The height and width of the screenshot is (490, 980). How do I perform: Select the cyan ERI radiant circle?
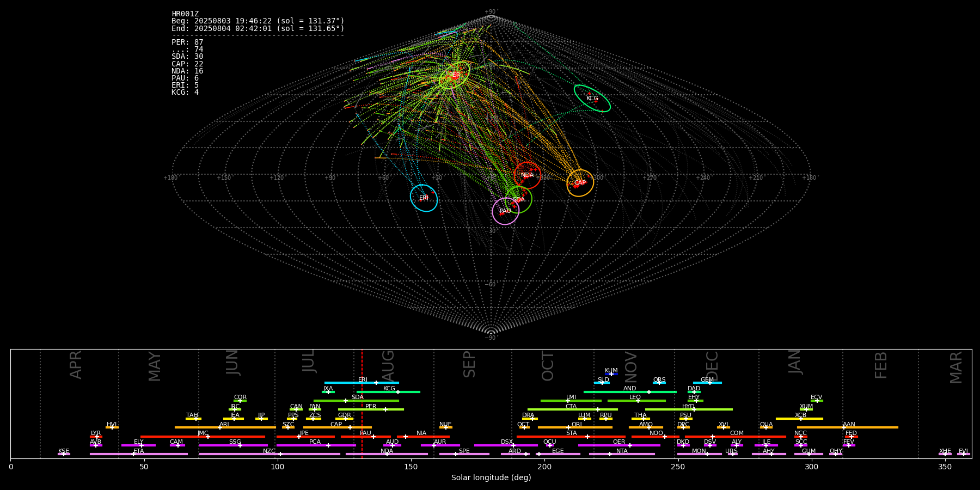pyautogui.click(x=424, y=198)
